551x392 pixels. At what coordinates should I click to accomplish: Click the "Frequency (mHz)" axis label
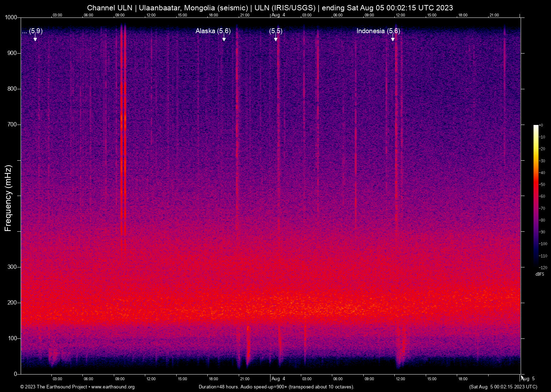click(8, 198)
